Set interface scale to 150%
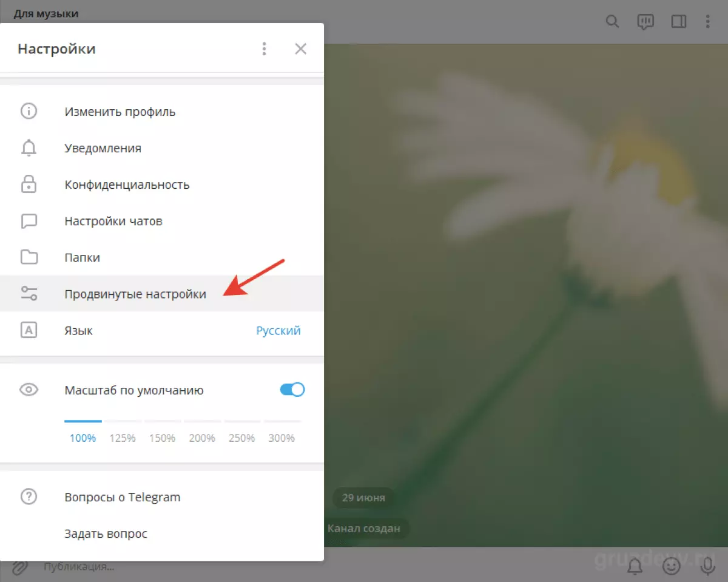 [163, 438]
